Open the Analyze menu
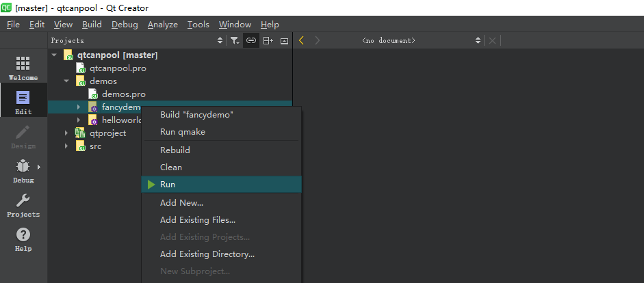Viewport: 644px width, 283px height. pos(163,25)
